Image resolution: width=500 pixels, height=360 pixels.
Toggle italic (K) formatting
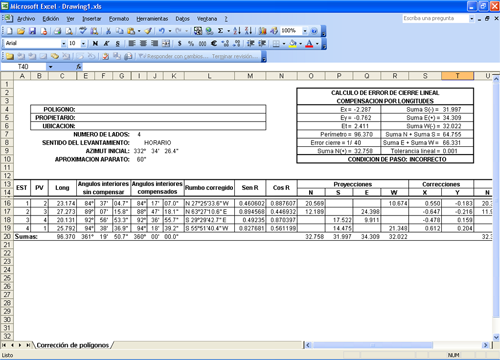[x=106, y=43]
